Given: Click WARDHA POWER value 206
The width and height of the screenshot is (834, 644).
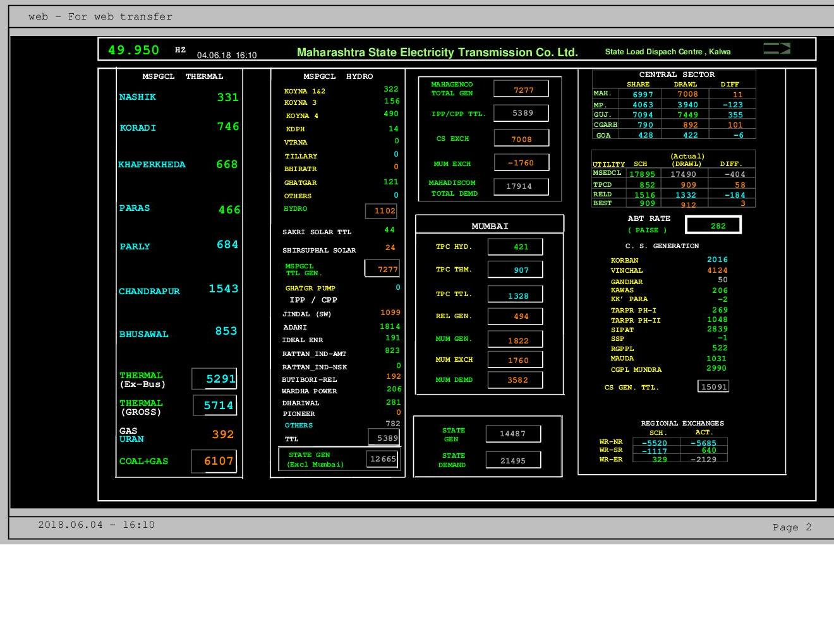Looking at the screenshot, I should [x=394, y=390].
